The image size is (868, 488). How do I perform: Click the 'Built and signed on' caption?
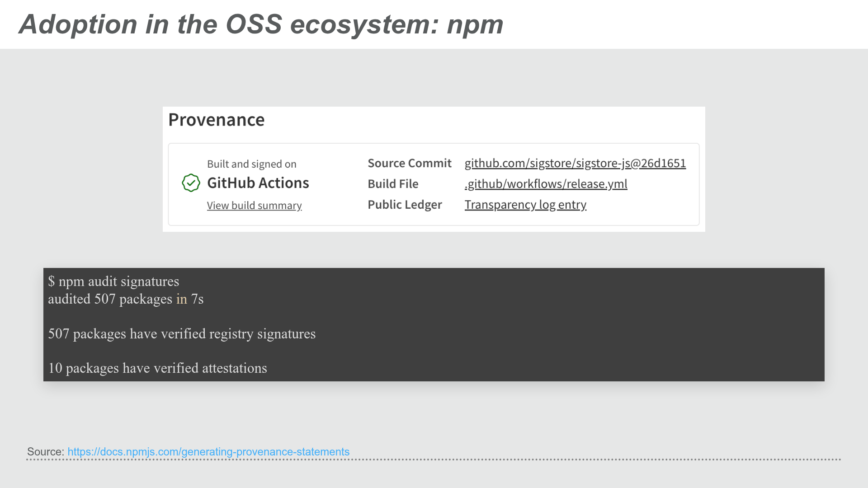tap(251, 164)
